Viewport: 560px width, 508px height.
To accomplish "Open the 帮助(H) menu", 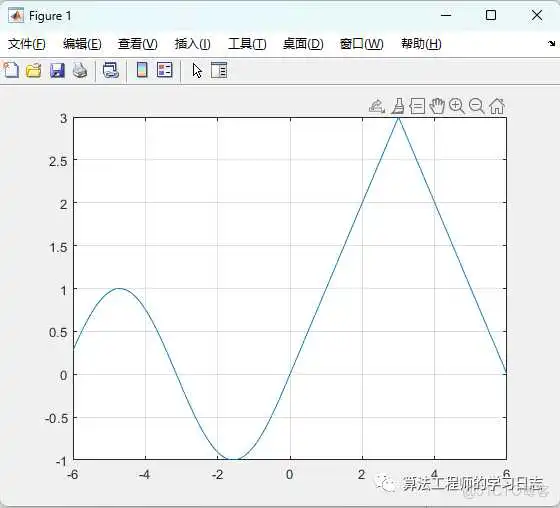I will tap(421, 44).
